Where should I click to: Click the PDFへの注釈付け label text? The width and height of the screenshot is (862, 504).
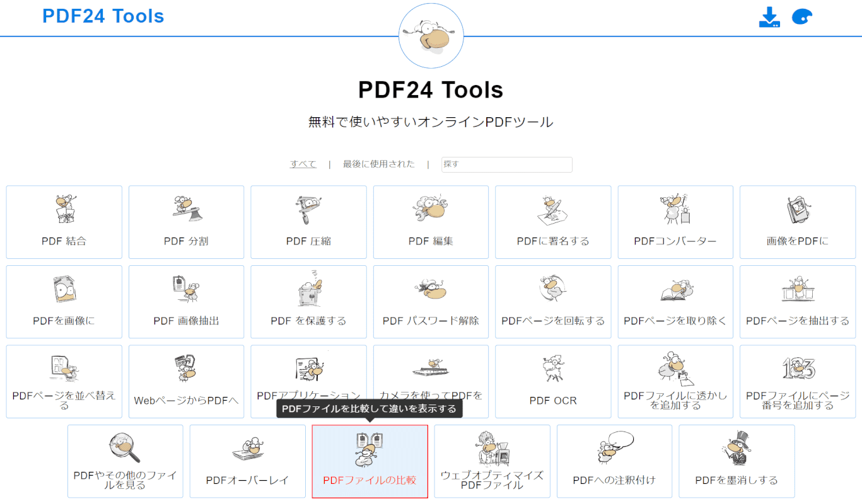pos(614,480)
